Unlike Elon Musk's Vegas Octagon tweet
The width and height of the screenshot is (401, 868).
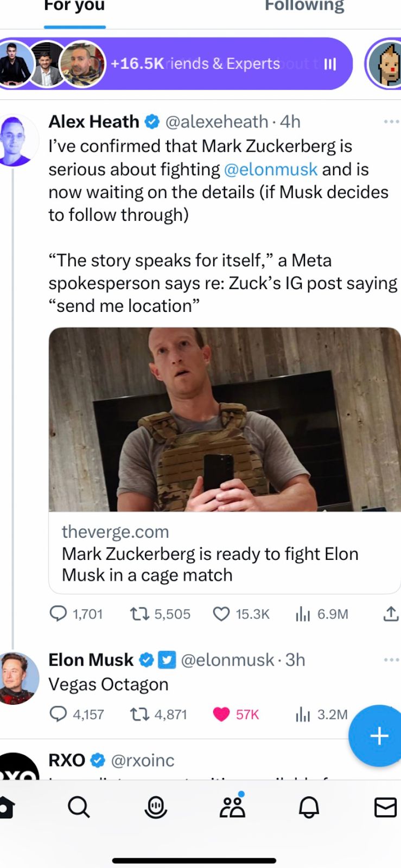(221, 714)
